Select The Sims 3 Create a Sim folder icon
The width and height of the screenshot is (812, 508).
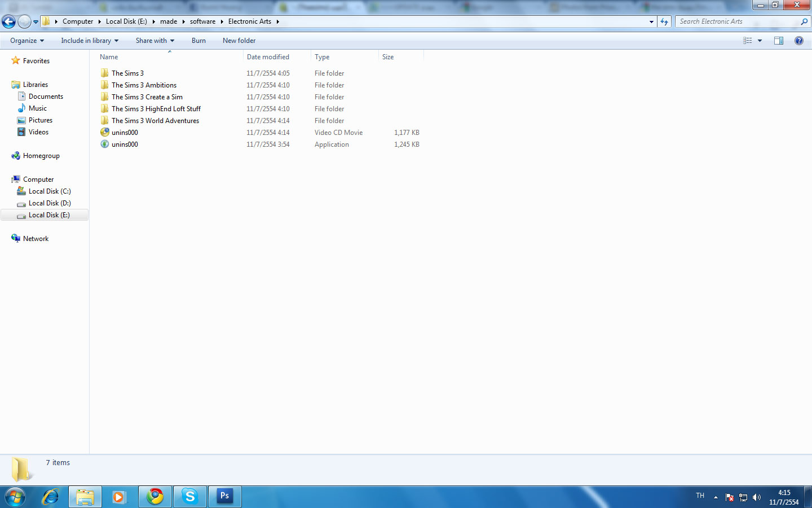[105, 97]
